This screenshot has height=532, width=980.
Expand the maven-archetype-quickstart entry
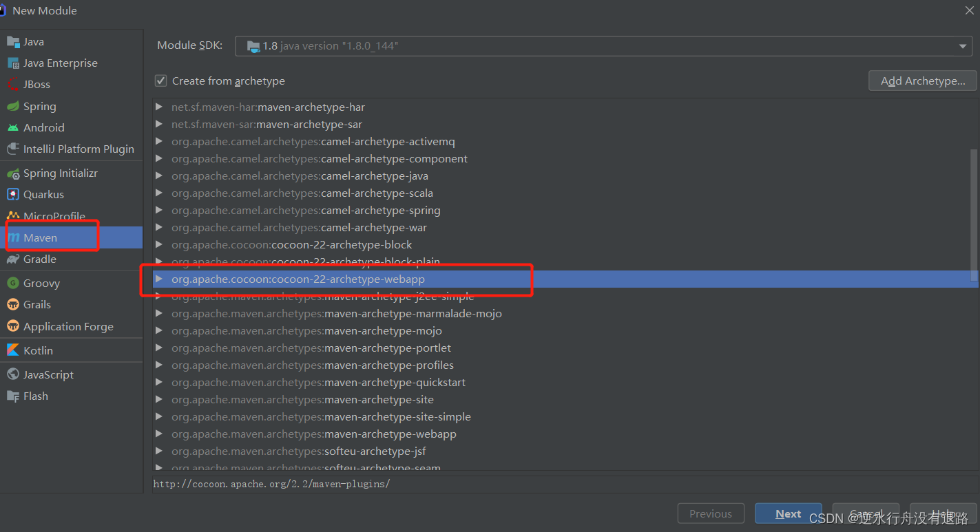[x=159, y=382]
